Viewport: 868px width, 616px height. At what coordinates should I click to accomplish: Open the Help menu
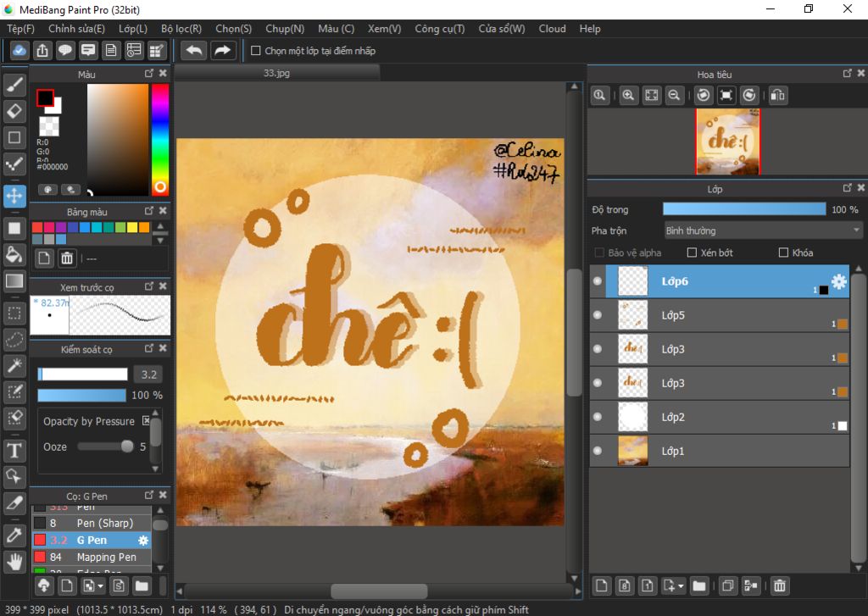tap(590, 29)
